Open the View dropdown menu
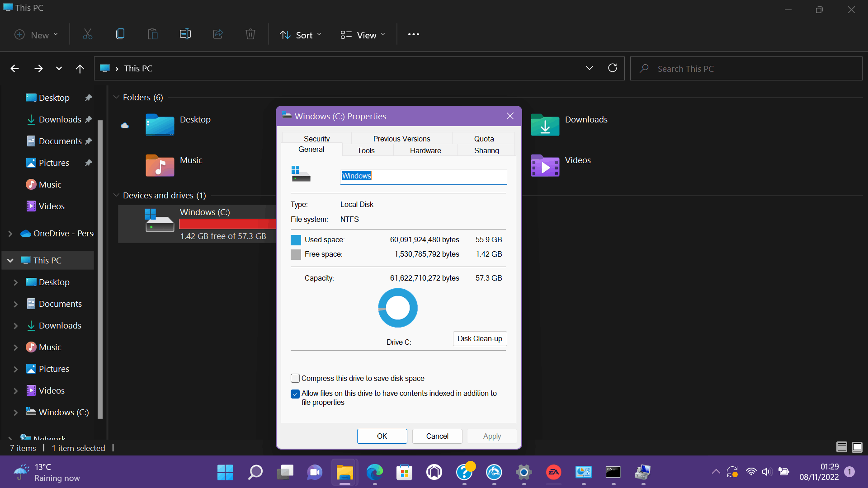 pos(363,35)
